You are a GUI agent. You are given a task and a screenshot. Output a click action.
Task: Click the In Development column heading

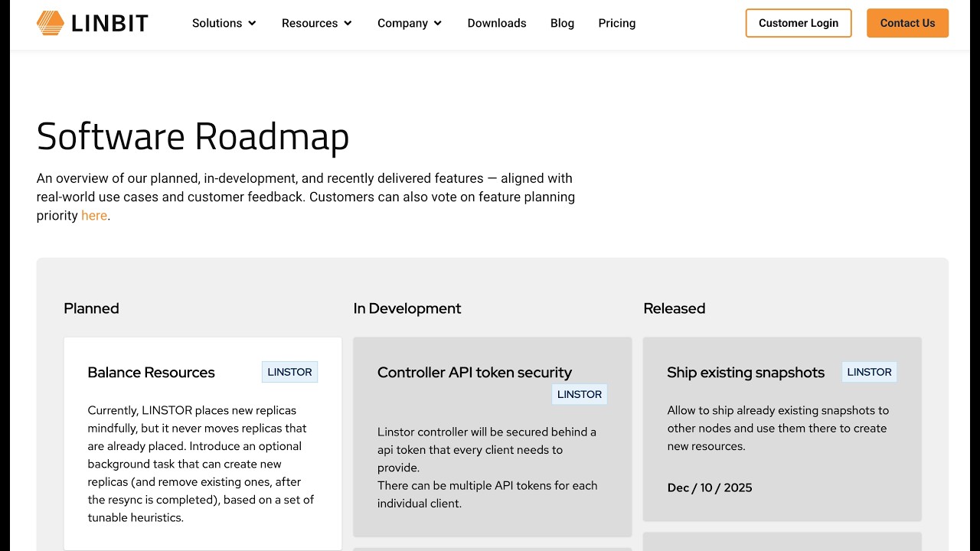tap(407, 308)
